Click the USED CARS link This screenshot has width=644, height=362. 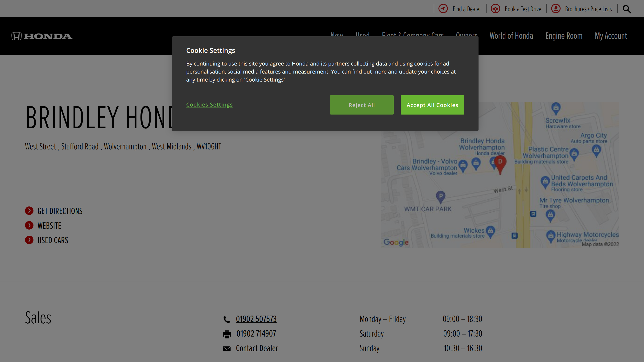click(53, 240)
